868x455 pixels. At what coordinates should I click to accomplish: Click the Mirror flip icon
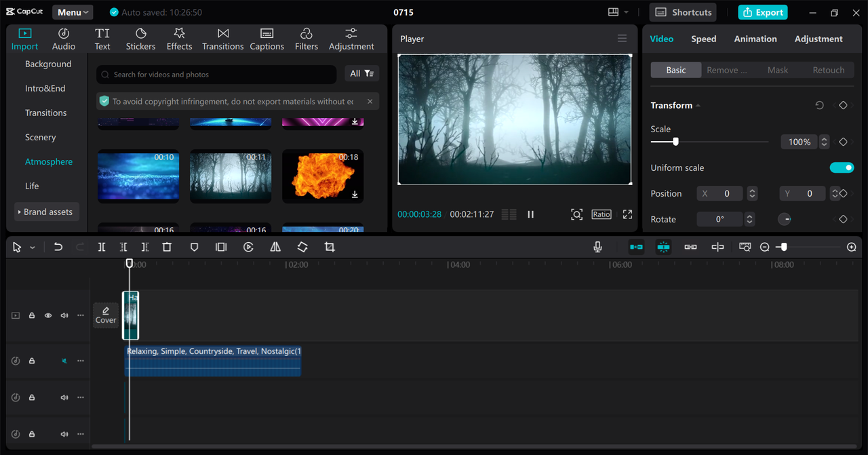point(275,248)
